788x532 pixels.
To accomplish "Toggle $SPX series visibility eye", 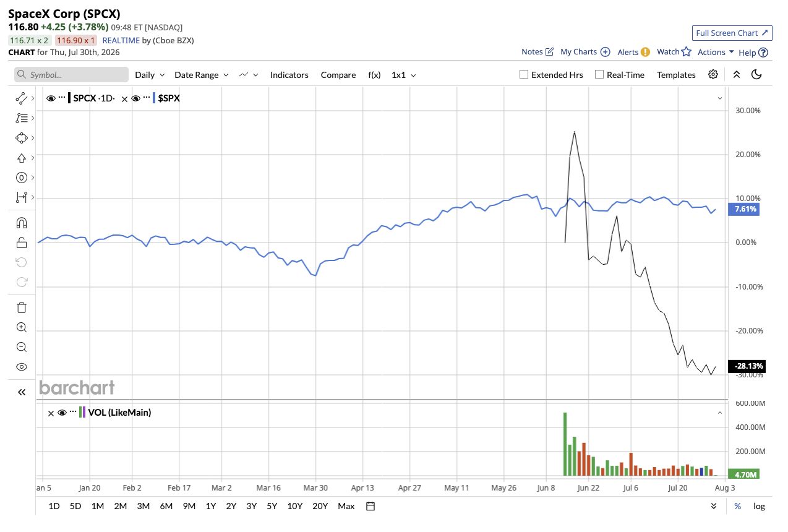I will (135, 98).
